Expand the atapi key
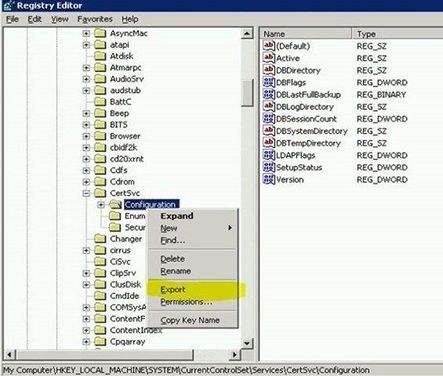This screenshot has width=443, height=376. [86, 45]
